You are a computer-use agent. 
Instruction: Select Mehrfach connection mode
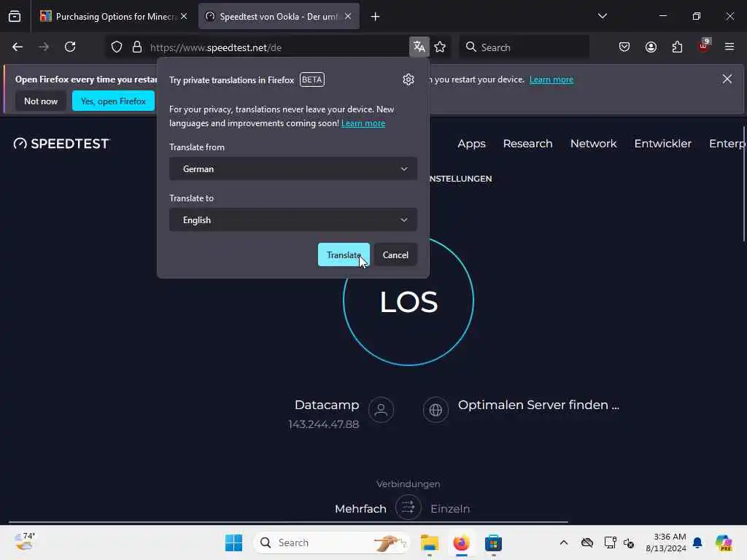coord(360,508)
